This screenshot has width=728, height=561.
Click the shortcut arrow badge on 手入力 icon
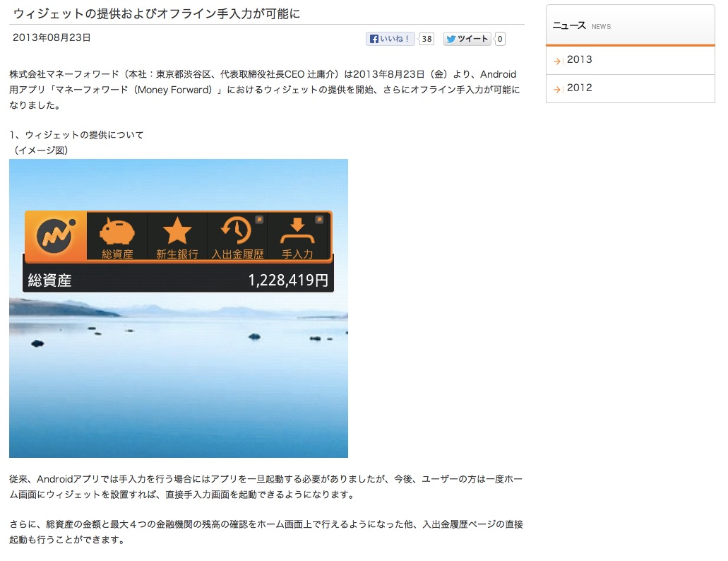tap(319, 219)
